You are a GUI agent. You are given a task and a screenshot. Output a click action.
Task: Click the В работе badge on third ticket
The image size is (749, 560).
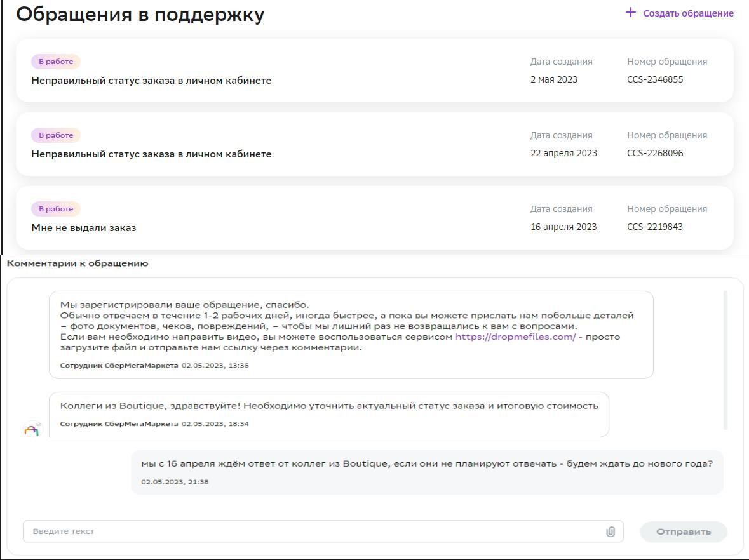tap(56, 209)
